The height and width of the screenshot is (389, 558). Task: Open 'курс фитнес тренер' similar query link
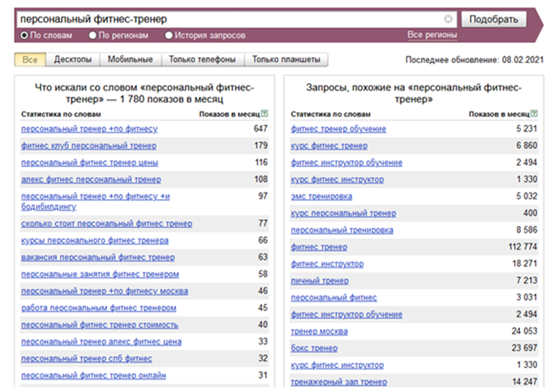point(329,146)
